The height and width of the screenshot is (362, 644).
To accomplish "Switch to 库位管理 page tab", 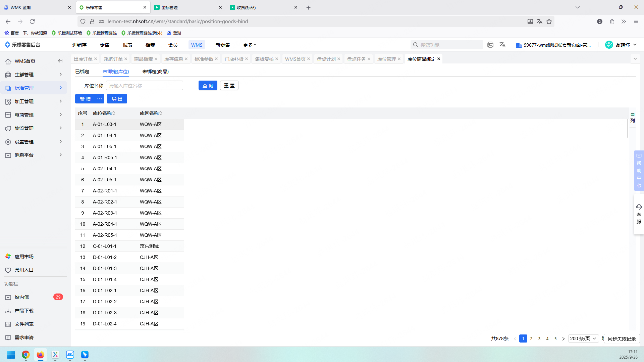I will click(x=386, y=59).
